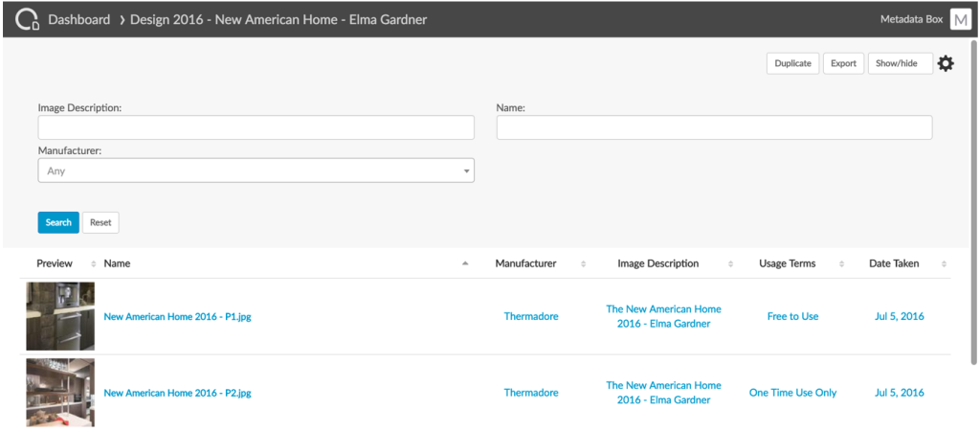The height and width of the screenshot is (432, 980).
Task: Go to Dashboard breadcrumb
Action: (x=78, y=19)
